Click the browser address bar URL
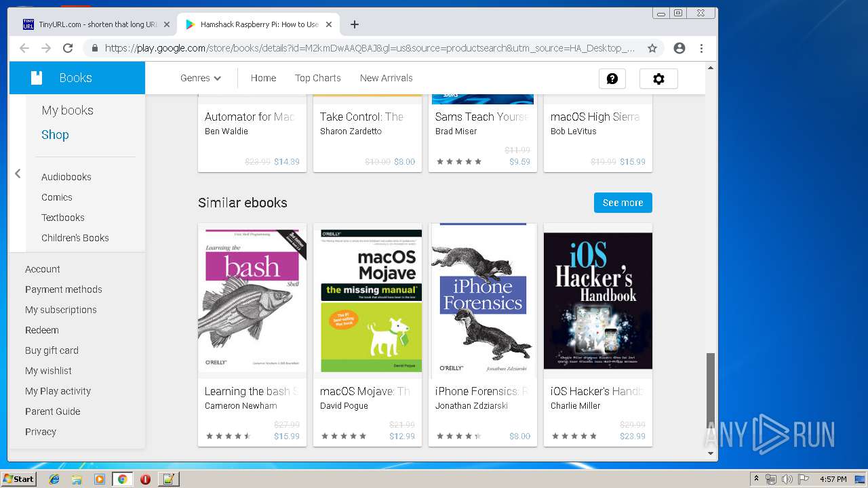This screenshot has width=868, height=488. (x=370, y=48)
